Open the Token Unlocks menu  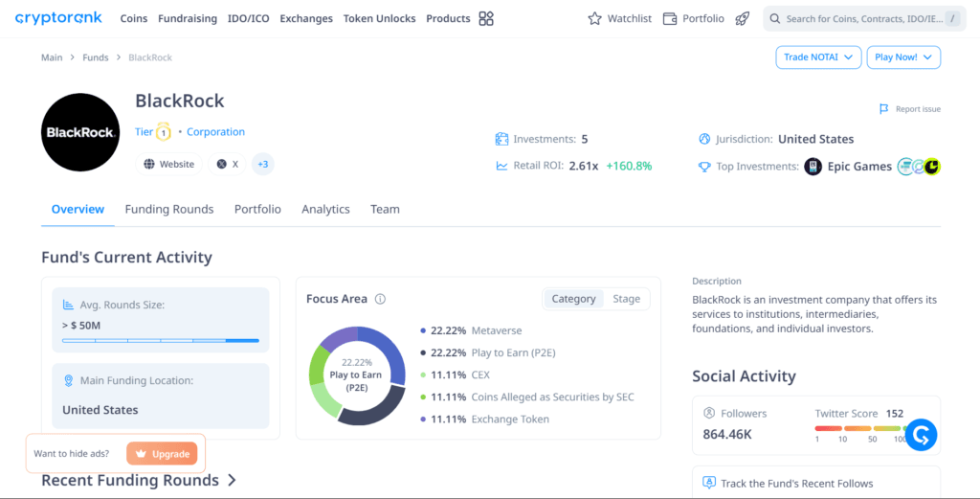tap(379, 19)
